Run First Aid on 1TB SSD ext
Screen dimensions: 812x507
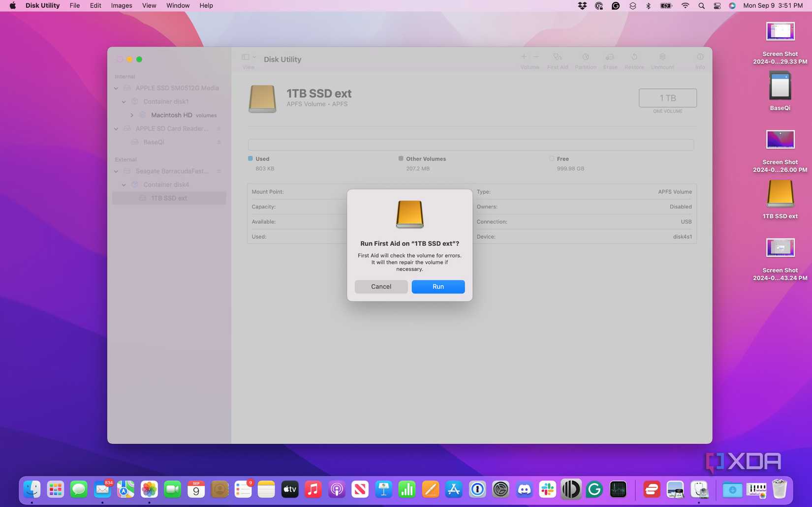437,287
